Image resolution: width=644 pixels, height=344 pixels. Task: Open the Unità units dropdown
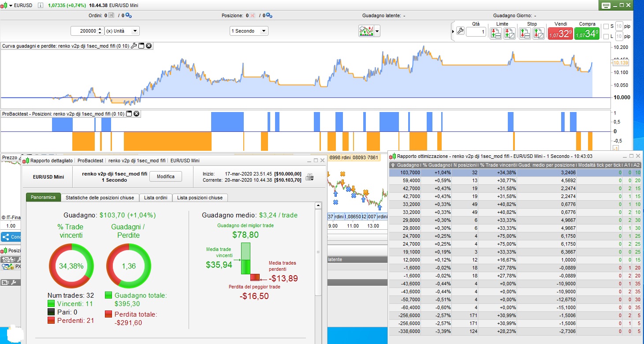pyautogui.click(x=122, y=31)
